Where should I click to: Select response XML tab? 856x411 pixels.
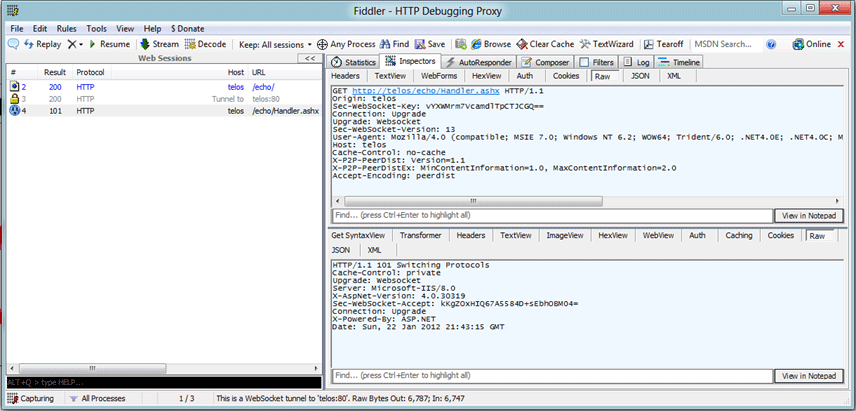pos(374,250)
